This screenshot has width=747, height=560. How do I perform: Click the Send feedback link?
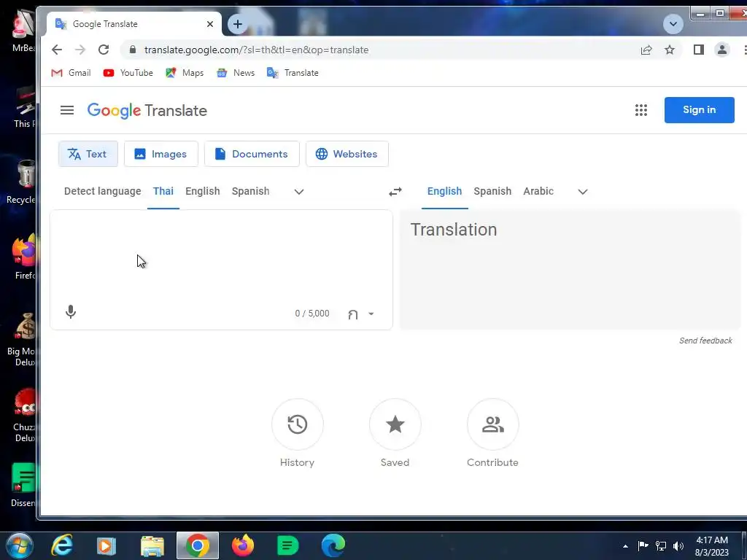click(x=705, y=341)
